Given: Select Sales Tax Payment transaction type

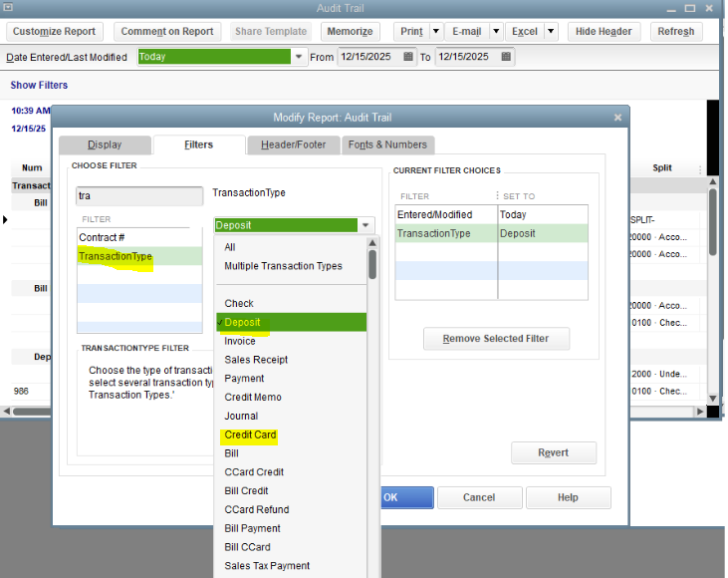Looking at the screenshot, I should [x=291, y=566].
